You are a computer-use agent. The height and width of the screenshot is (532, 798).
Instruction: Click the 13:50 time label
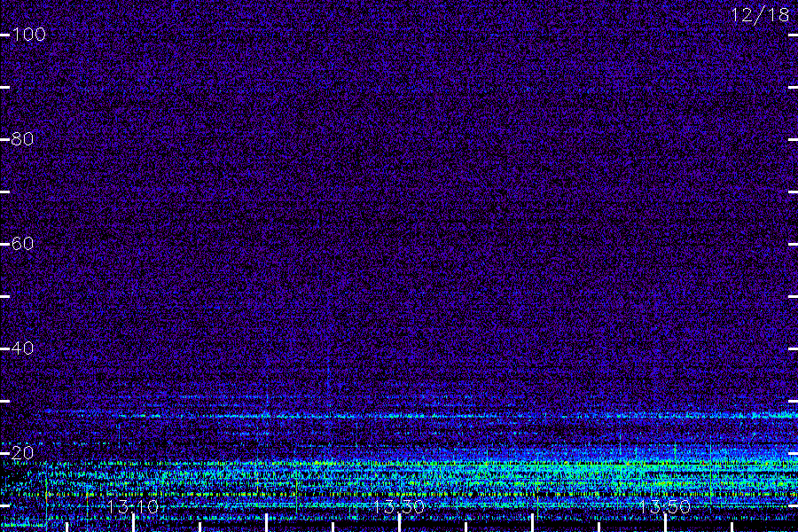click(x=665, y=507)
